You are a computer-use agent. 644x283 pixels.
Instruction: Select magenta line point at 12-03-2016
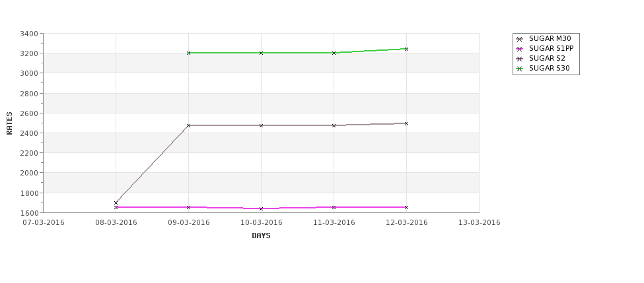click(x=406, y=207)
